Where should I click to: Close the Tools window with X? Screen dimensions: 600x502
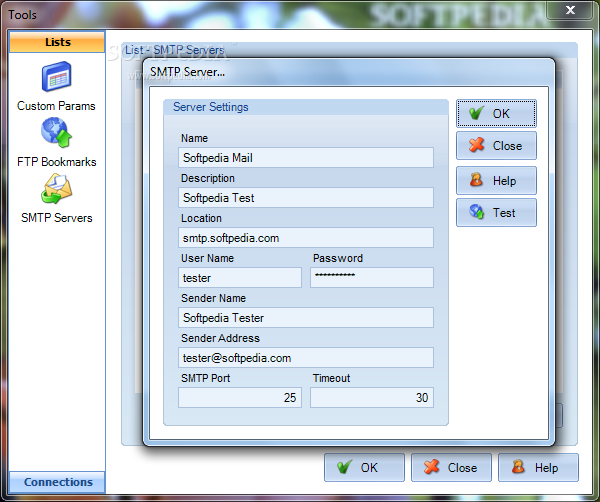click(570, 10)
